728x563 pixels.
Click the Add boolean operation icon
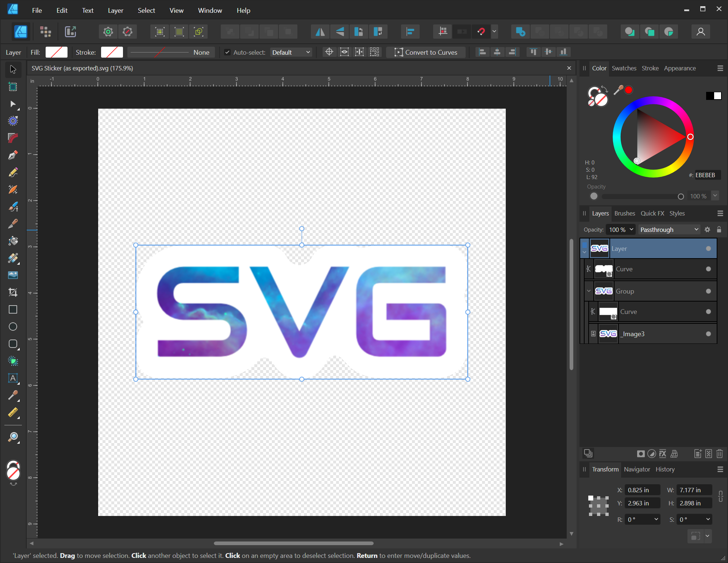520,32
